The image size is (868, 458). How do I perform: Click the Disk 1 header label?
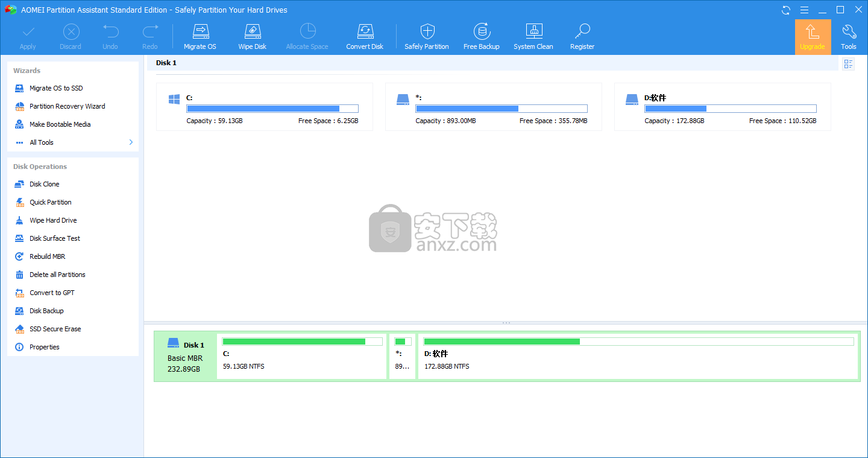pos(166,63)
